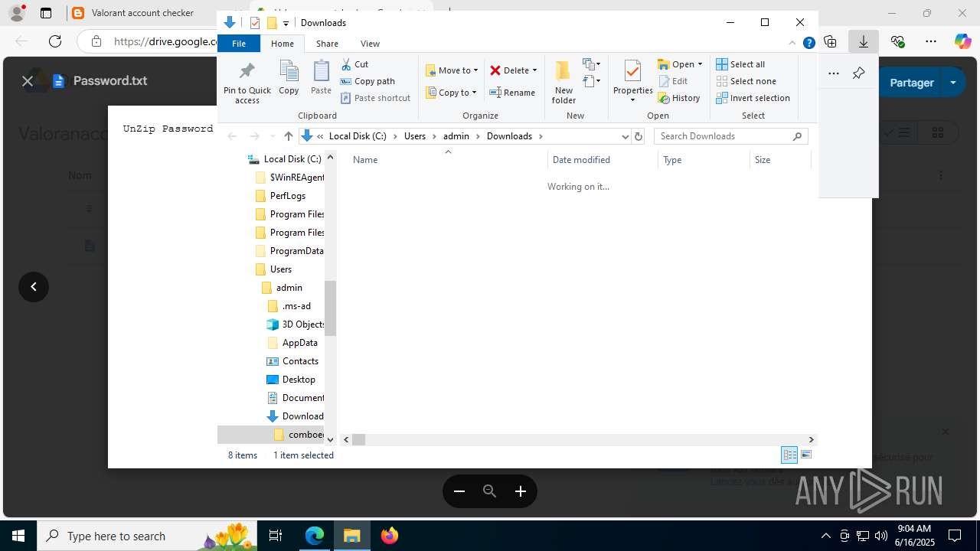
Task: Sort files by the Type column
Action: coord(704,160)
